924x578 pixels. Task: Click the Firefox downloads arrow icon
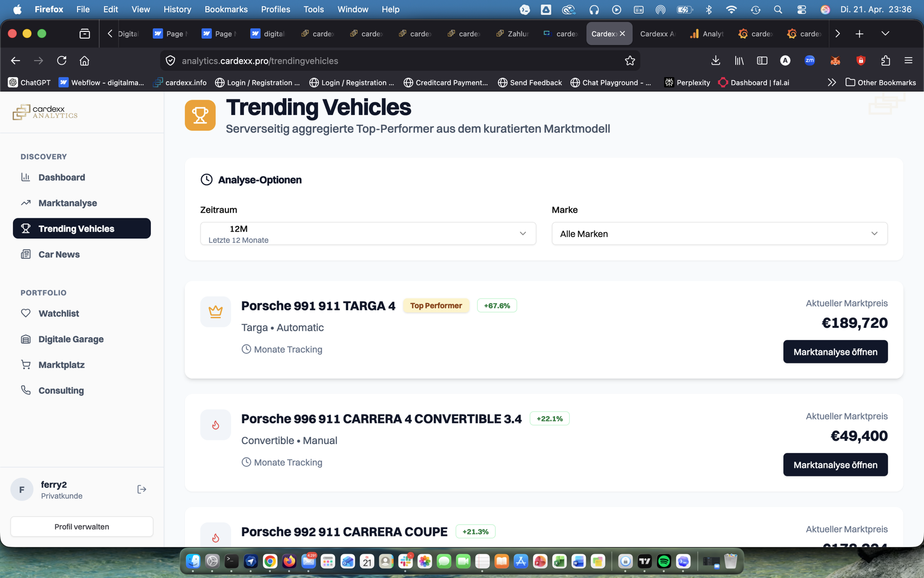click(x=715, y=61)
